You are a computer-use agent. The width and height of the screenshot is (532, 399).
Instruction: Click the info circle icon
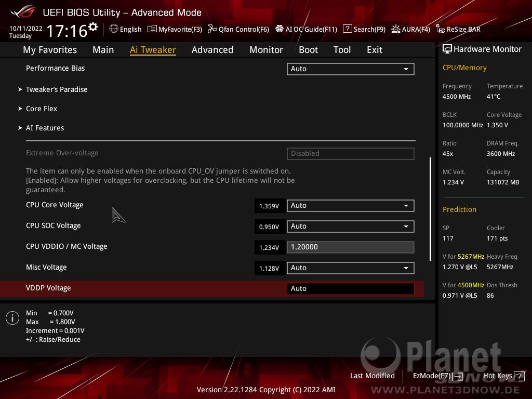coord(12,318)
